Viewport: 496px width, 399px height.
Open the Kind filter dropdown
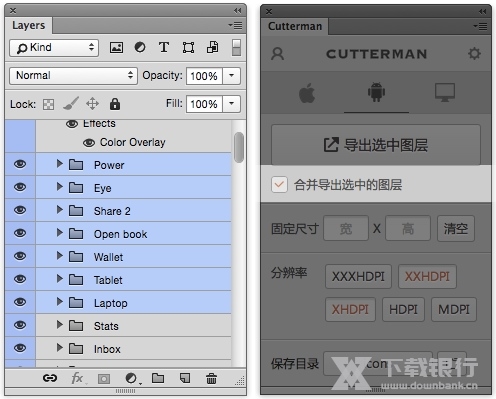pyautogui.click(x=54, y=48)
